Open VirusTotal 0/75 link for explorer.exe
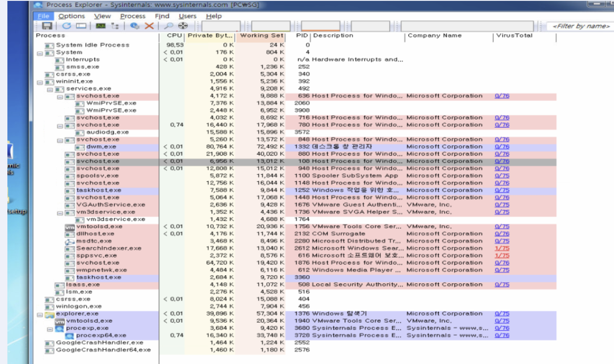This screenshot has width=614, height=364. click(x=502, y=314)
